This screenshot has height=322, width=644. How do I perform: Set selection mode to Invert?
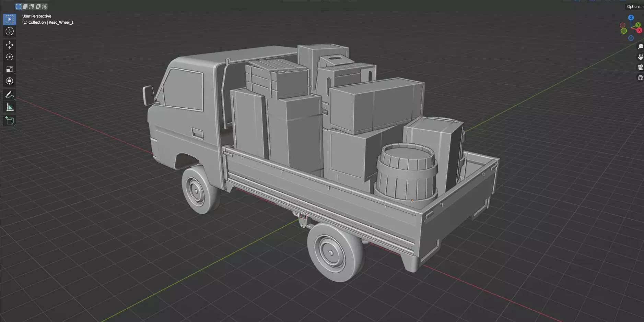coord(38,7)
